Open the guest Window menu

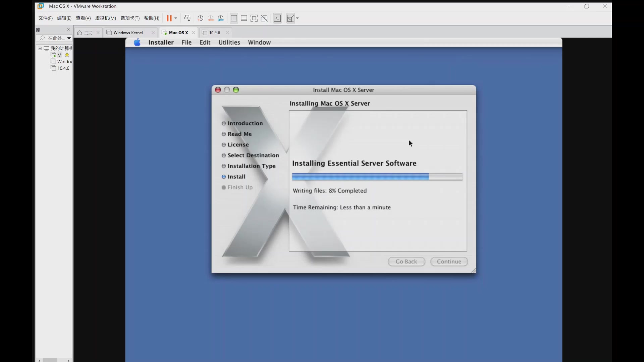[259, 43]
